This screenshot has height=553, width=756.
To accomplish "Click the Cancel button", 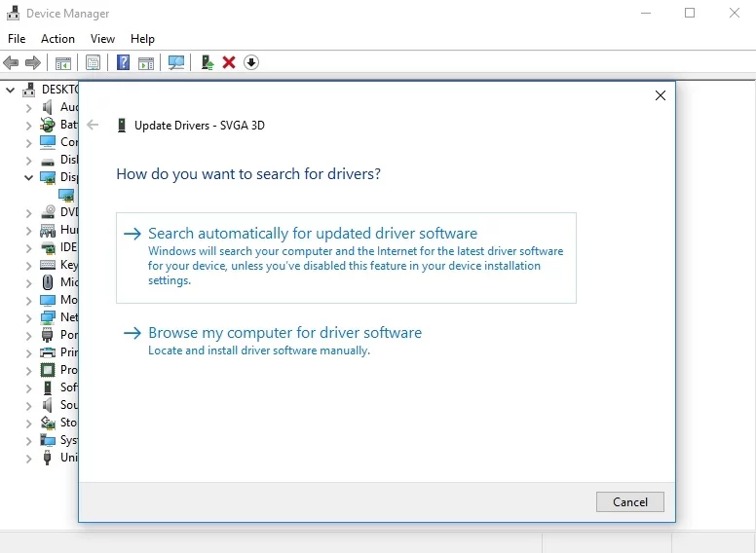I will 629,502.
